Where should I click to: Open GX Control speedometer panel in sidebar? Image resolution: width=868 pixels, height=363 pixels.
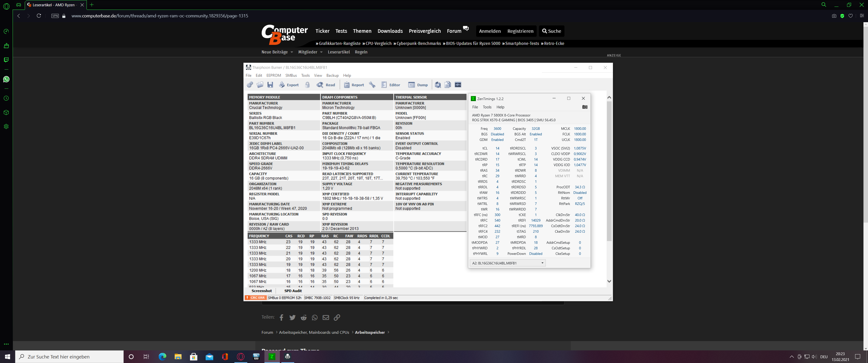tap(6, 31)
